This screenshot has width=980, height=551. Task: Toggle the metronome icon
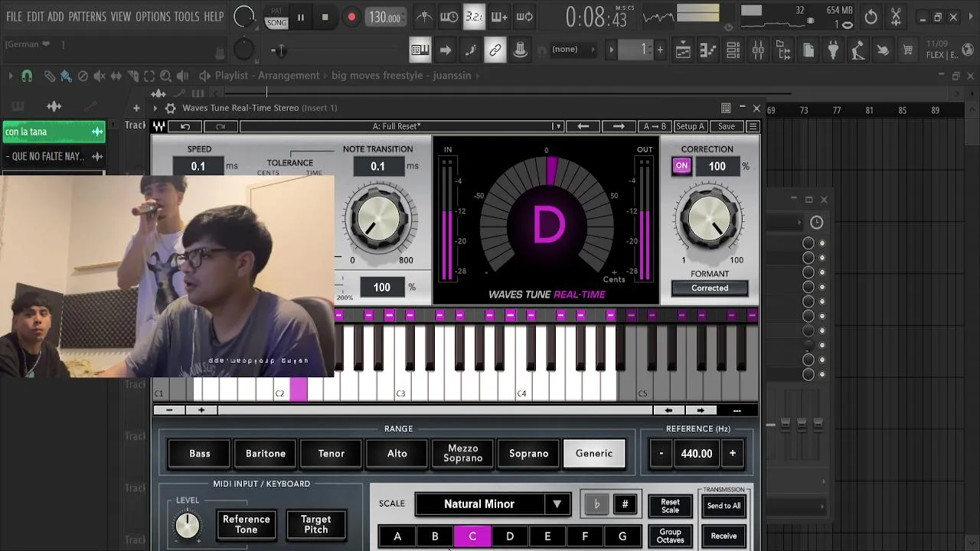(x=424, y=17)
